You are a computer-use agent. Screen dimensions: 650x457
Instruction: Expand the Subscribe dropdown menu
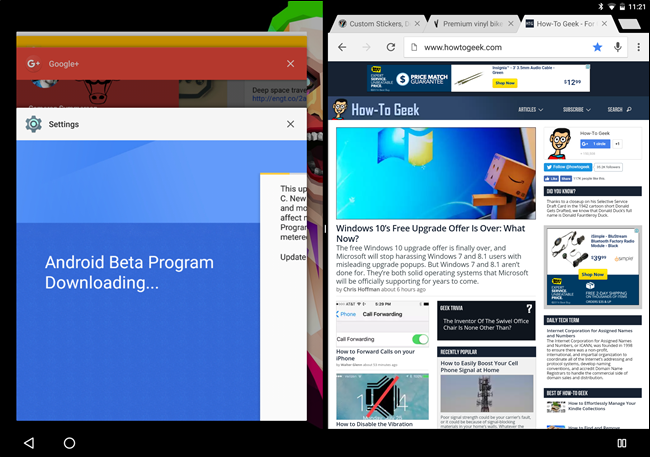click(x=577, y=109)
